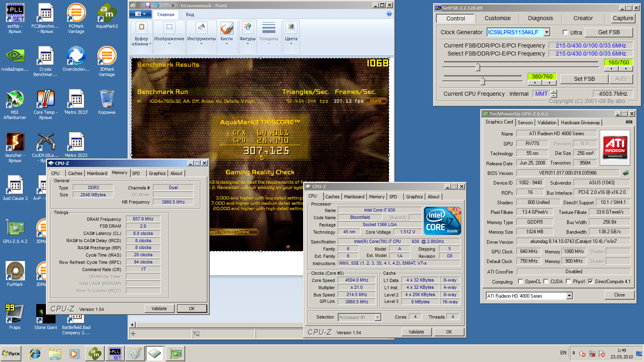Launch 3DMark Vantage desktop icon

[x=107, y=61]
